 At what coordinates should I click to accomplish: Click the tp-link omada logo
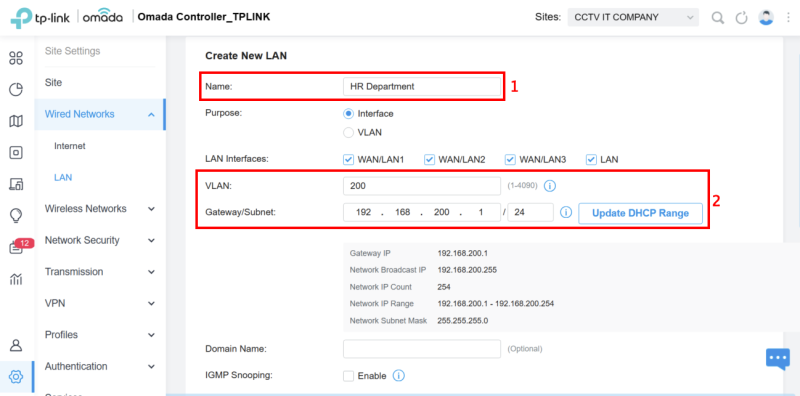click(x=66, y=17)
